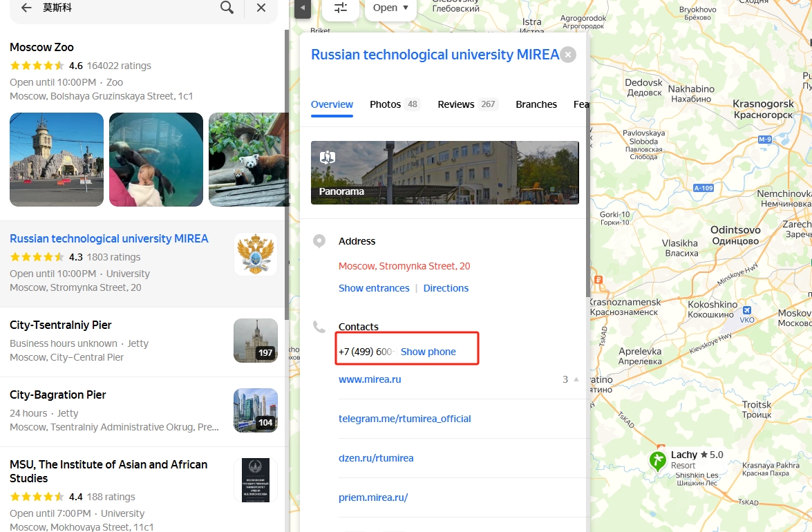View the Moscow Zoo aquarium seal photo

tap(156, 160)
